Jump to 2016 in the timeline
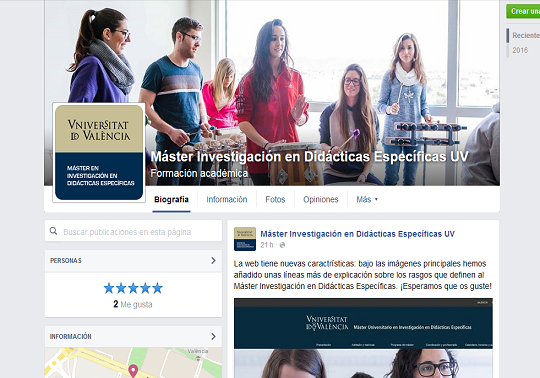540x378 pixels. (x=520, y=50)
